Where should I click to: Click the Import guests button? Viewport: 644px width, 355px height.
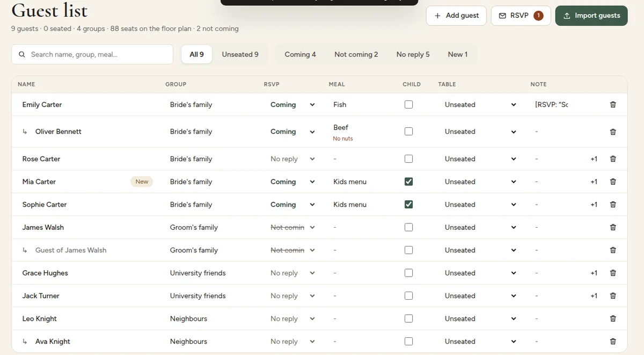pyautogui.click(x=591, y=16)
